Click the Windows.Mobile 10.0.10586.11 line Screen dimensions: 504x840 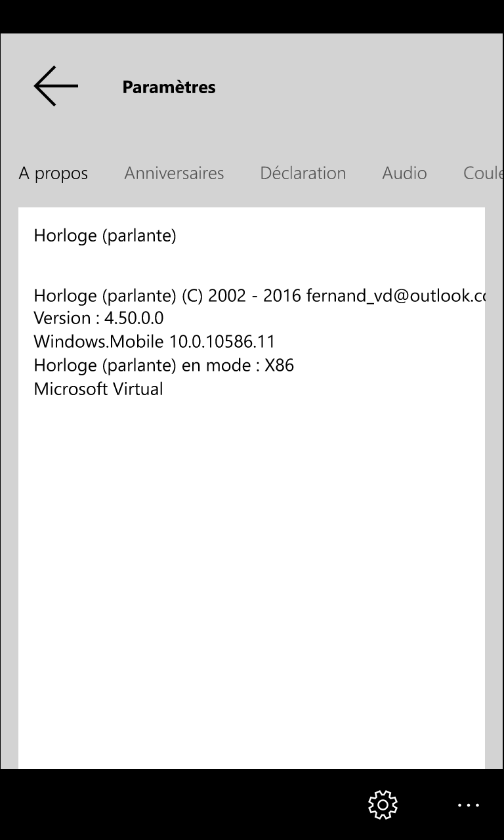pos(154,342)
